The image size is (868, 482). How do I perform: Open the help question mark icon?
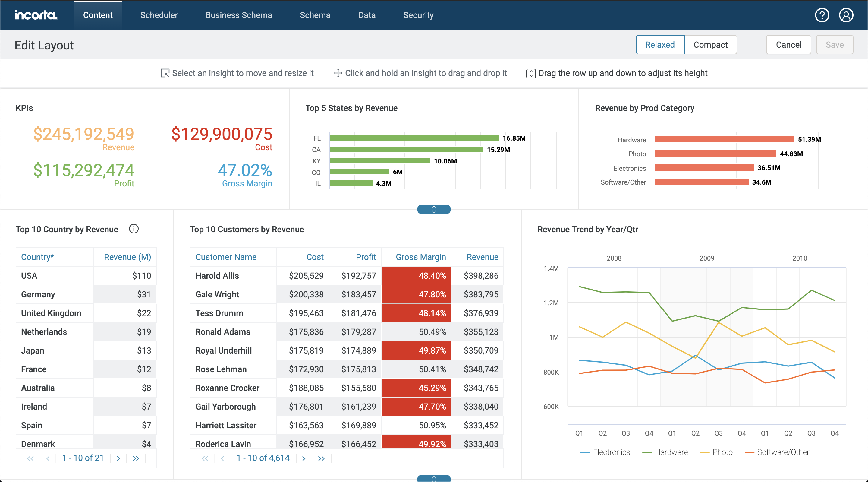click(x=822, y=14)
